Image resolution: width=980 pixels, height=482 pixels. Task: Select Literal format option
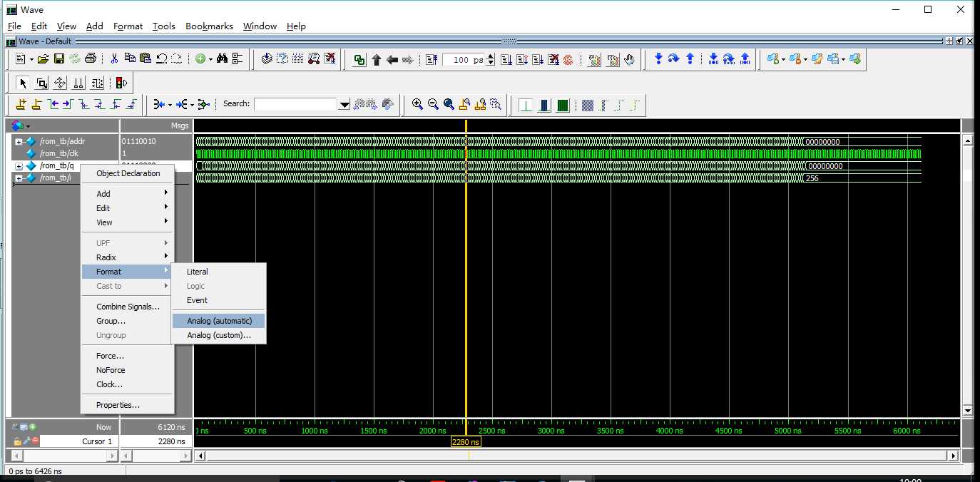pyautogui.click(x=218, y=272)
